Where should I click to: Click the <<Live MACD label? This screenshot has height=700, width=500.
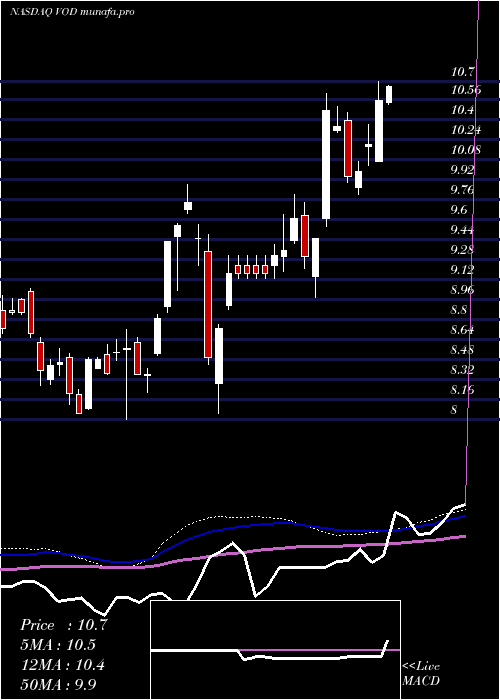pos(421,673)
